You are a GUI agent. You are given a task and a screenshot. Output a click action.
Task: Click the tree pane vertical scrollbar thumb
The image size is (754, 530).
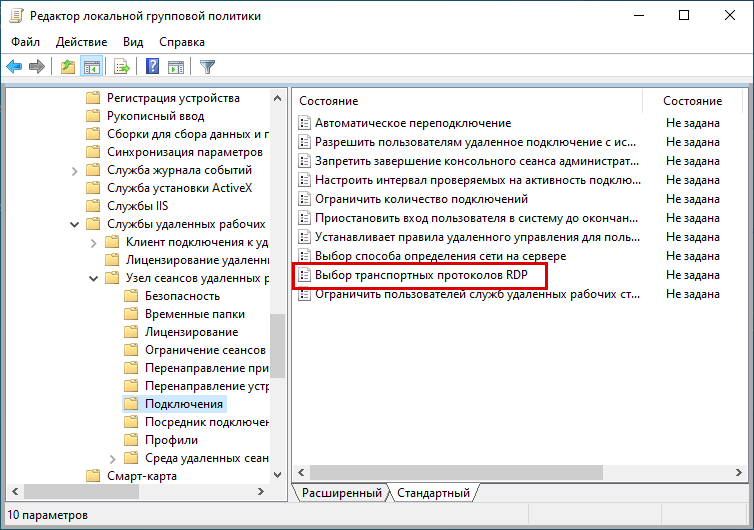tap(277, 345)
